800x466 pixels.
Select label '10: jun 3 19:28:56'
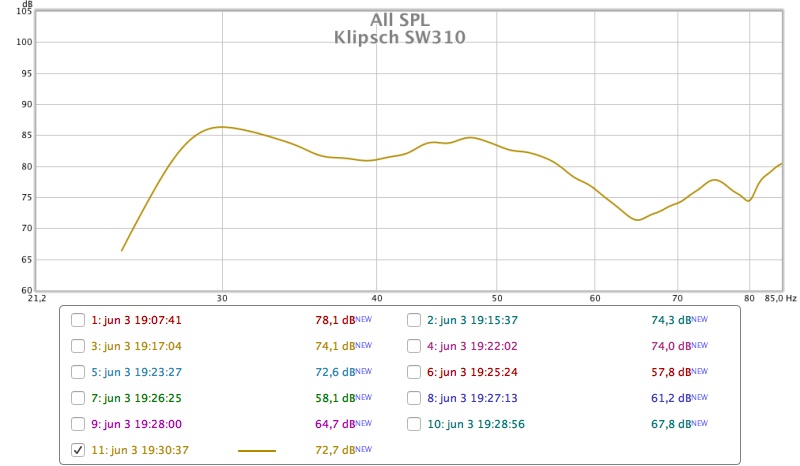point(476,424)
